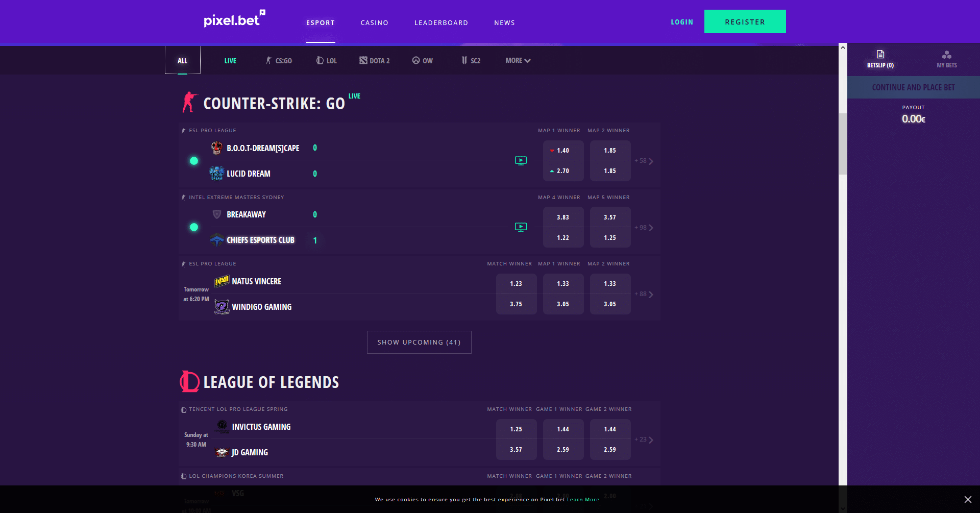Filter by LOL games
Image resolution: width=980 pixels, height=513 pixels.
tap(327, 61)
